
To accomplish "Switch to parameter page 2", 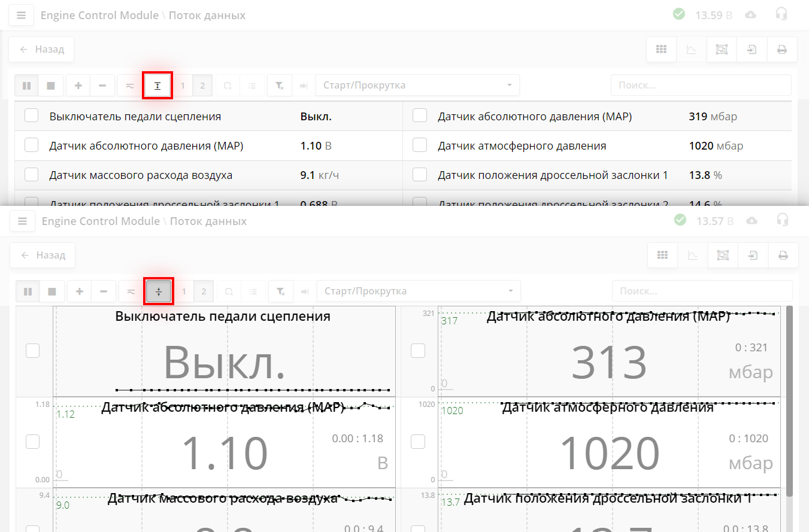I will pyautogui.click(x=202, y=85).
